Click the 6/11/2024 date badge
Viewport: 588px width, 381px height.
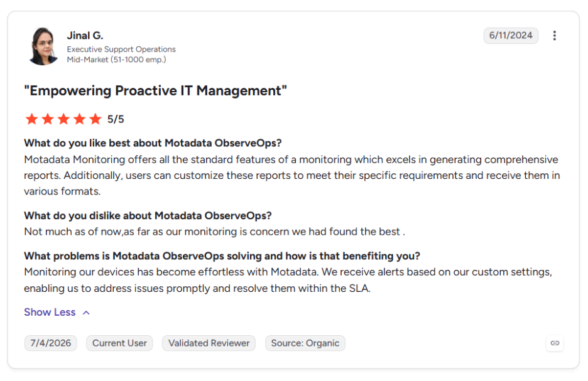tap(511, 36)
